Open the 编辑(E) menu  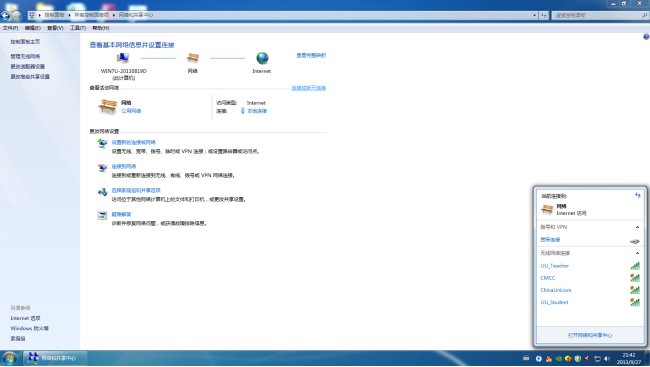click(32, 28)
